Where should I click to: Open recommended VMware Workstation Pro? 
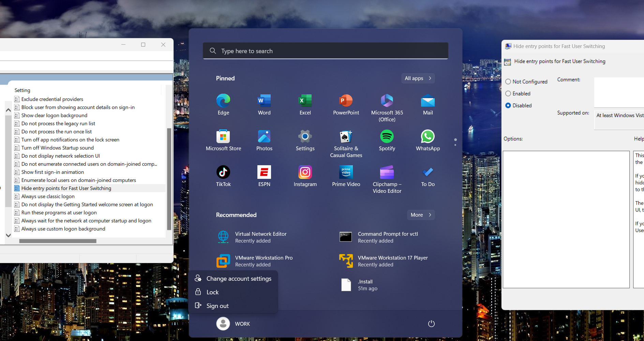(255, 261)
